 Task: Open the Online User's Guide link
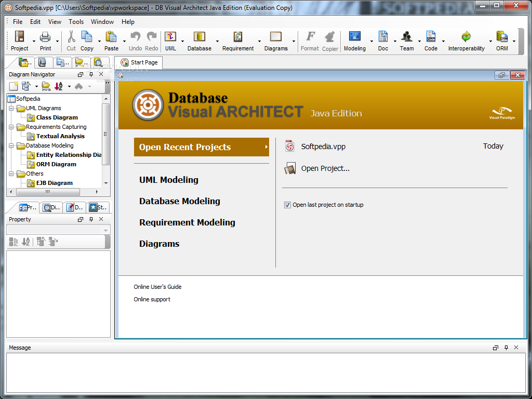[157, 286]
